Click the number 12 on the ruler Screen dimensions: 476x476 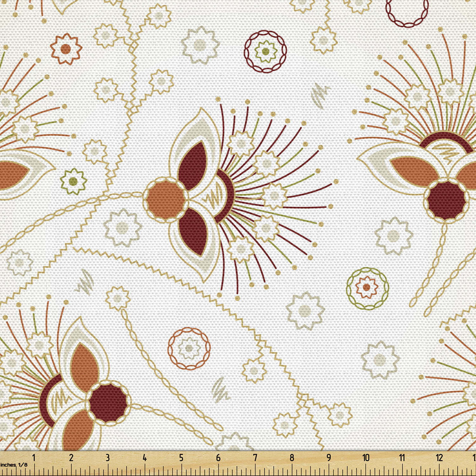(439, 458)
